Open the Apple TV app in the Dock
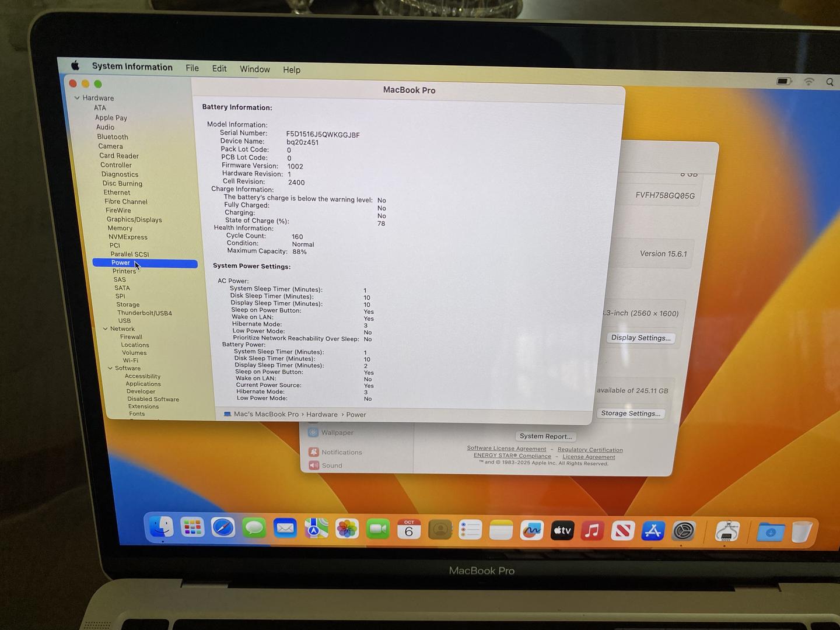Screen dimensions: 840x630 562,531
